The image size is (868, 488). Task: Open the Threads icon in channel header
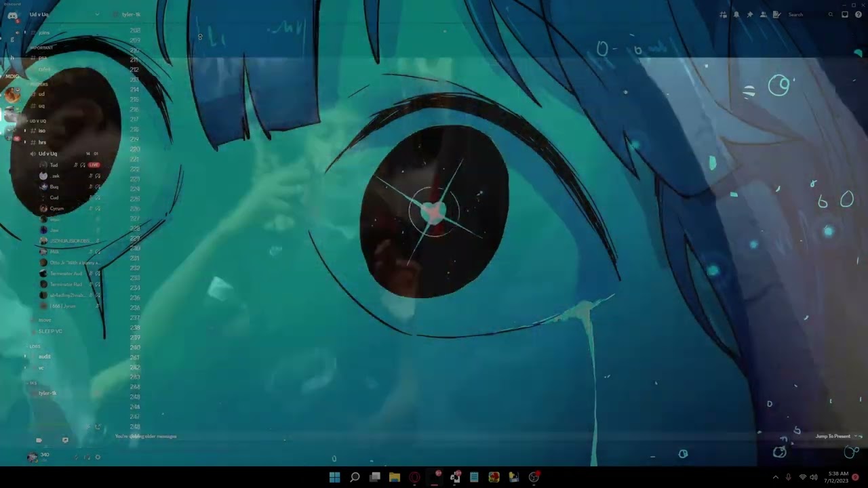click(724, 14)
